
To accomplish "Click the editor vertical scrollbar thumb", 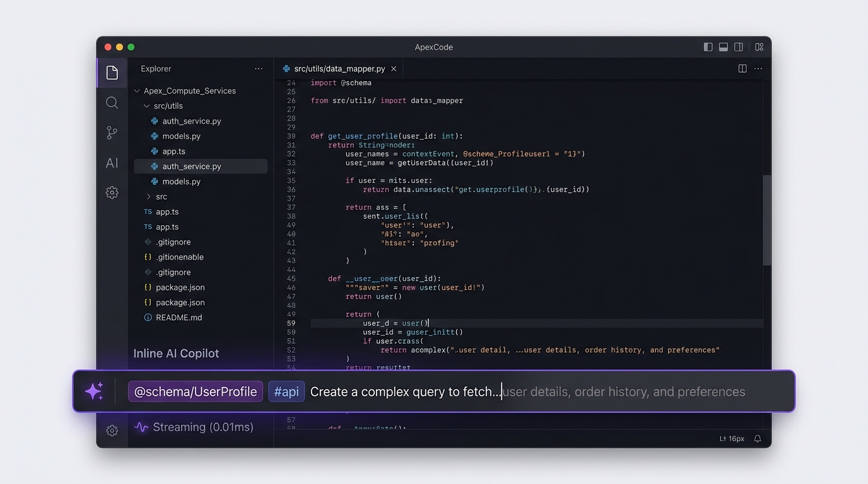I will coord(767,220).
